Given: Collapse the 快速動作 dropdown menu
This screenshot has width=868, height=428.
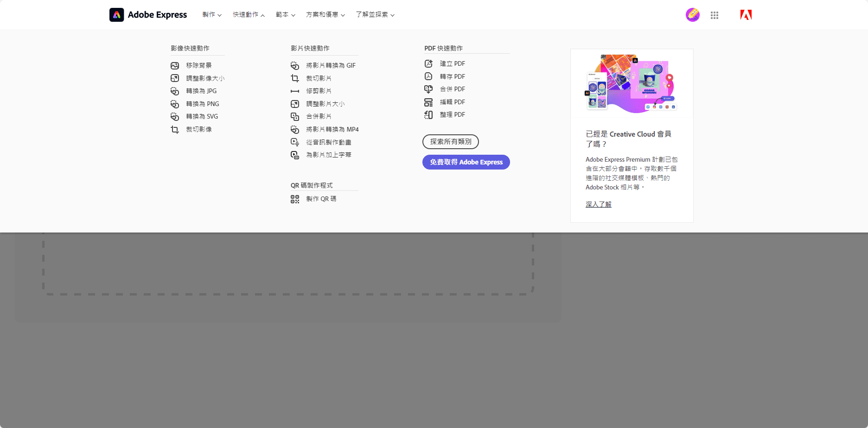Looking at the screenshot, I should click(249, 15).
